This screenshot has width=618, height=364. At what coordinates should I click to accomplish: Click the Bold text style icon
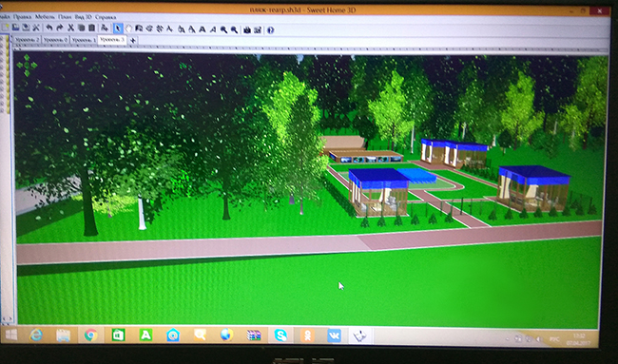(x=203, y=29)
